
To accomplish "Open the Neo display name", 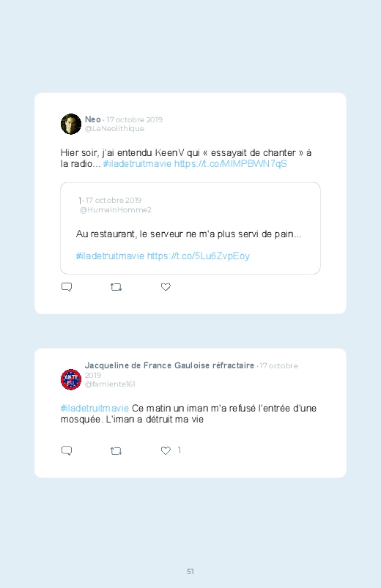I will pos(93,119).
